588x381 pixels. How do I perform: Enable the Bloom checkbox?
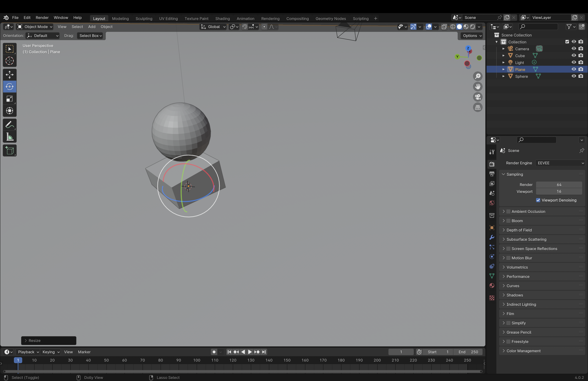508,221
